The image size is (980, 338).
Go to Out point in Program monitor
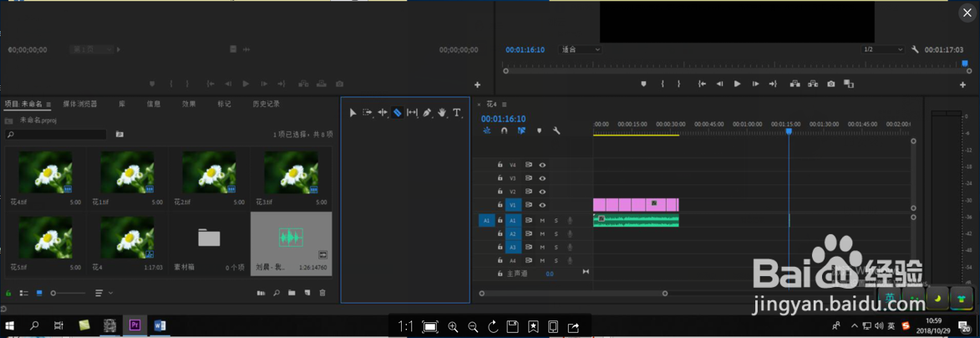click(x=773, y=84)
